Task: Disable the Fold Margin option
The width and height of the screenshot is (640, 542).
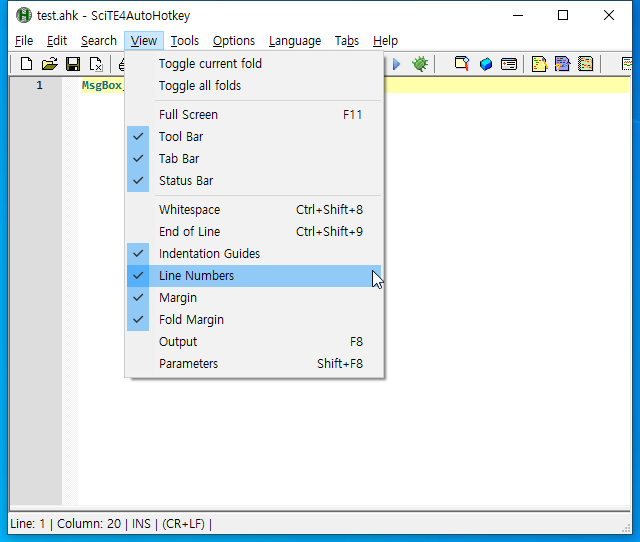Action: click(254, 320)
